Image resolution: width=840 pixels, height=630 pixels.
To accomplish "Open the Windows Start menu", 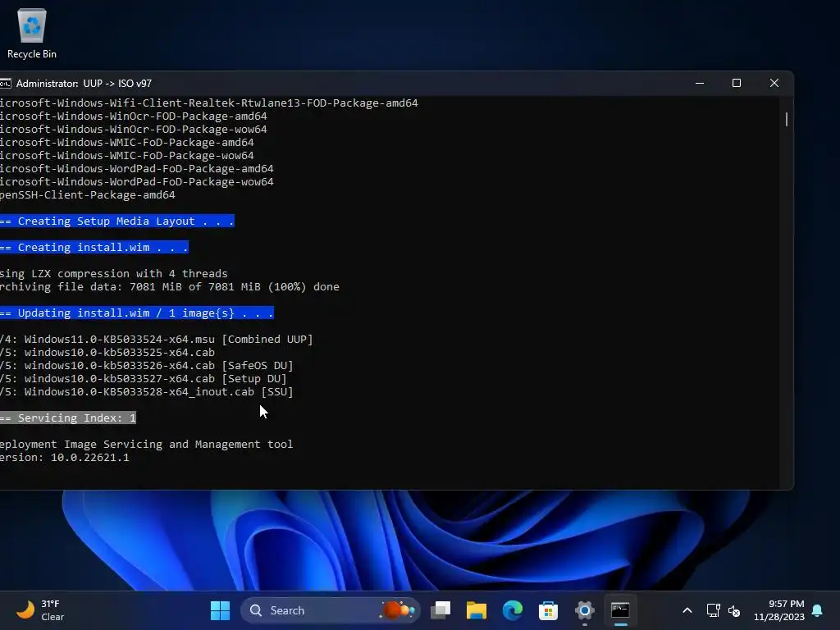I will [x=220, y=610].
